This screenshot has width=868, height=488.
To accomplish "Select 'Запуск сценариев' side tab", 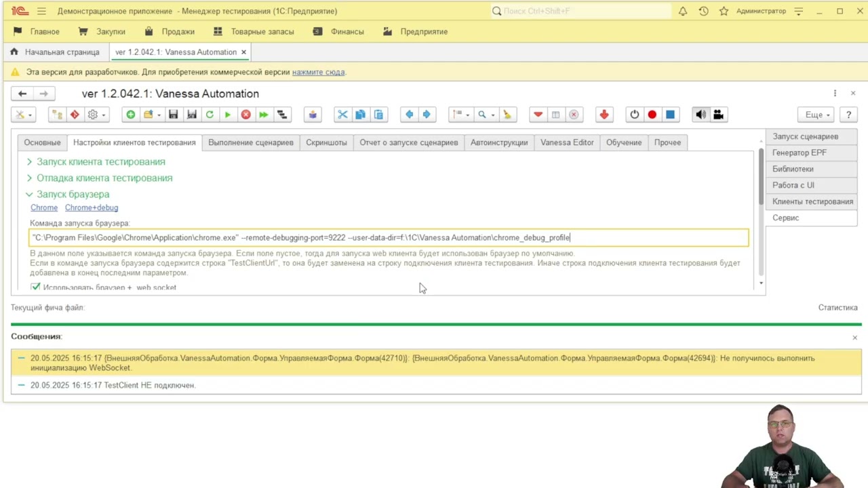I will (811, 136).
